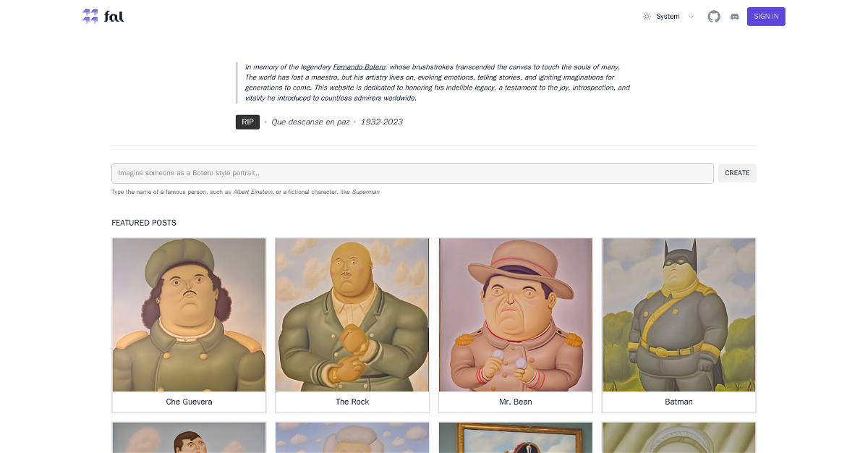View the Mr. Bean portrait image
Screen dimensions: 868x453
[516, 315]
